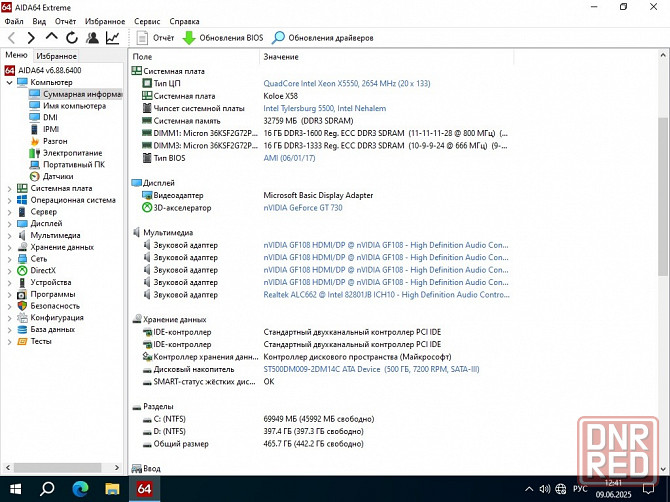
Task: Click the Программы tree icon
Action: (x=22, y=294)
